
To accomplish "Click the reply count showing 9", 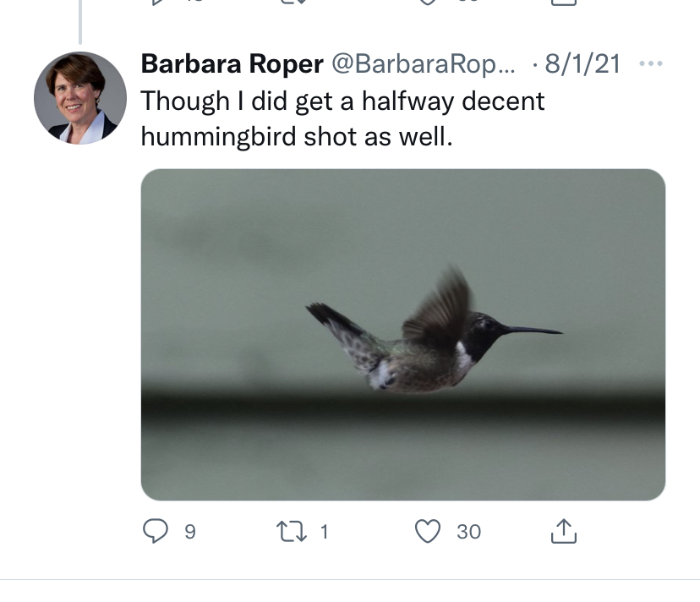I will tap(190, 532).
